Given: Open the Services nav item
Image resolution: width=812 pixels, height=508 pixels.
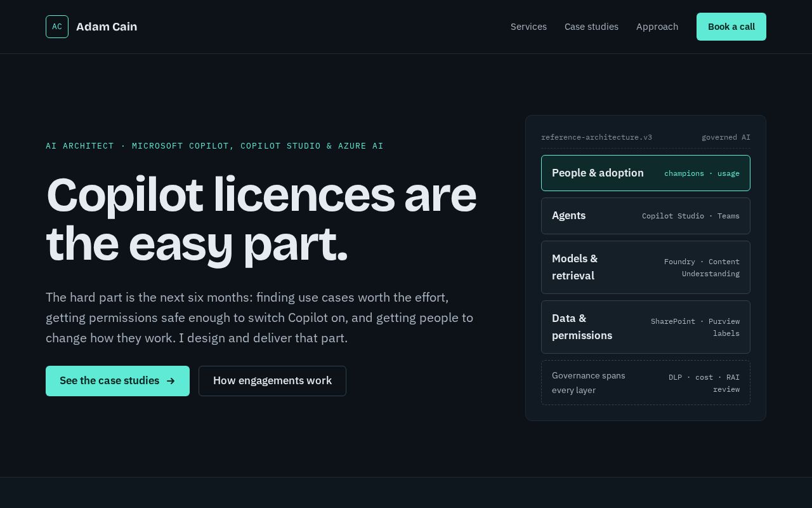Looking at the screenshot, I should pos(528,27).
